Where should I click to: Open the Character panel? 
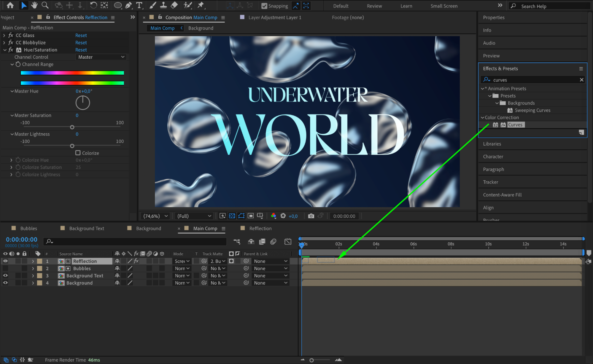pos(493,157)
